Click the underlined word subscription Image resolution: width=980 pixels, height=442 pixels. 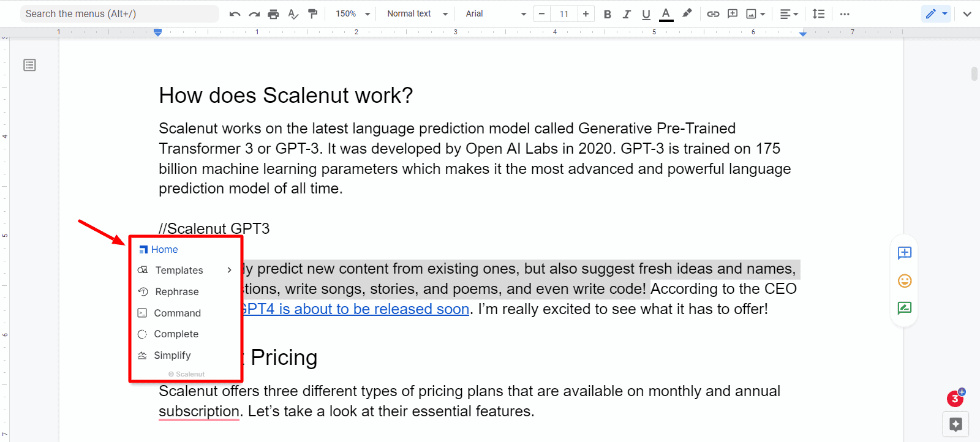[x=199, y=411]
